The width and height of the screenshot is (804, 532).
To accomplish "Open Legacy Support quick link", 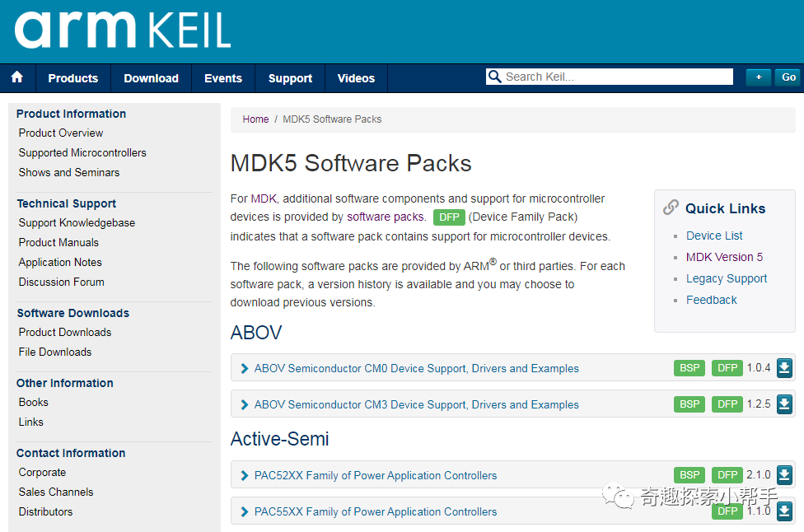I will pos(727,279).
